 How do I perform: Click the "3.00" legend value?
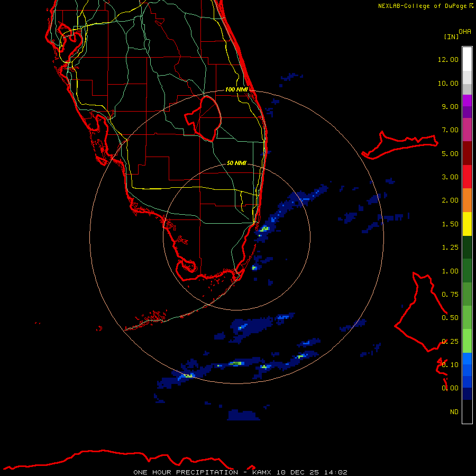(x=450, y=177)
